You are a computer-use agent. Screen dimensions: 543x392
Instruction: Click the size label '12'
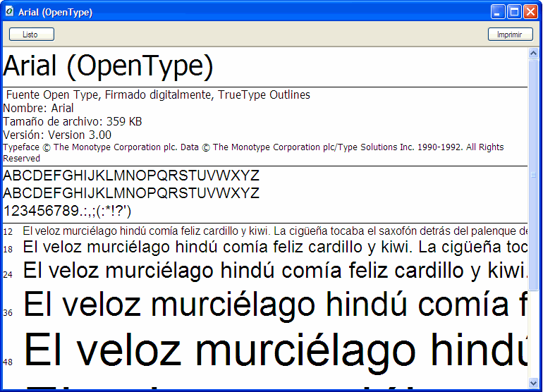[8, 232]
